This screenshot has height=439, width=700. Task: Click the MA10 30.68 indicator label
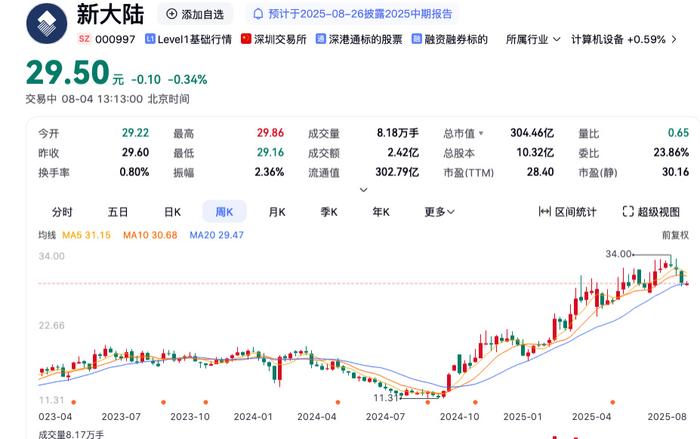[150, 235]
